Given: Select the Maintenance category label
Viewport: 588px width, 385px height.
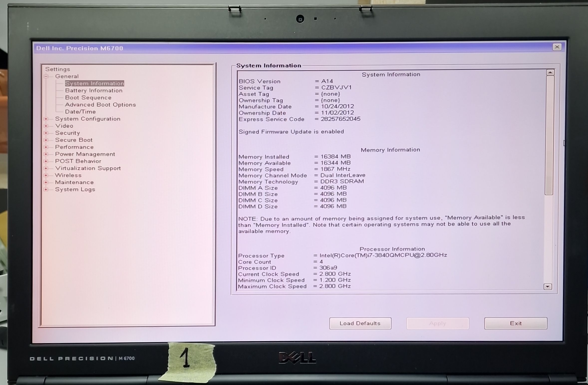Looking at the screenshot, I should pos(74,183).
